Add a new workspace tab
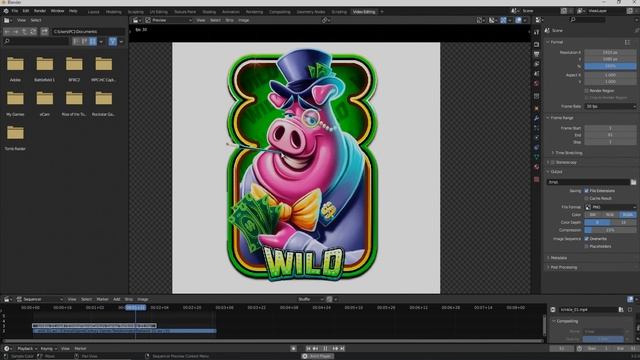 382,12
